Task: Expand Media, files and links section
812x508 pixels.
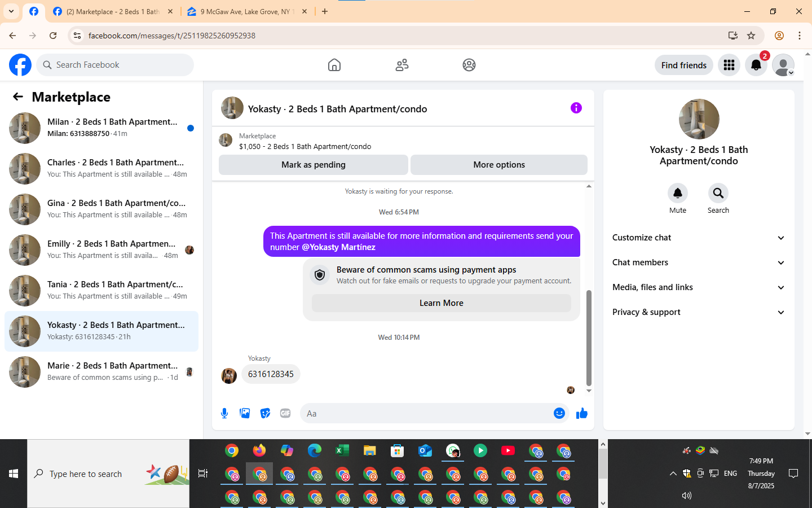Action: coord(699,287)
